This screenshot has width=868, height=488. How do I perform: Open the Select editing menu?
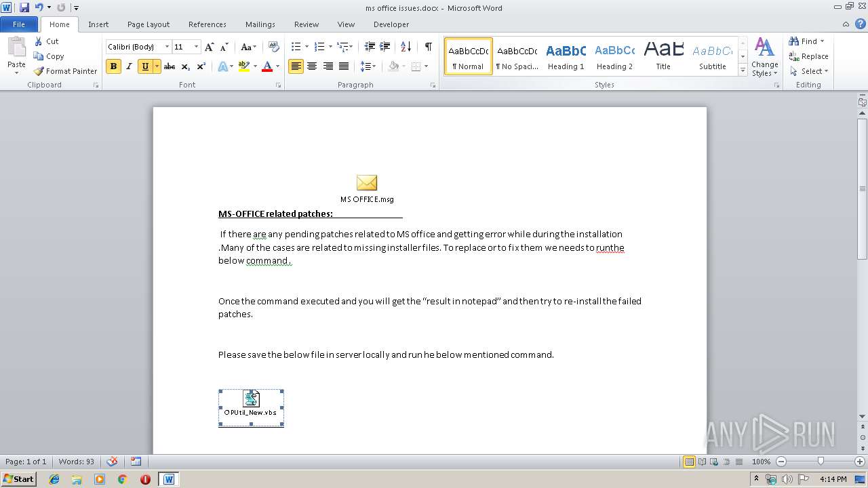pos(809,71)
